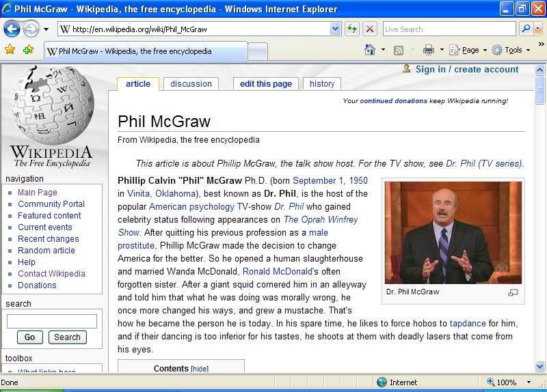Open Random article link
Screen dimensions: 547x392
tap(46, 251)
